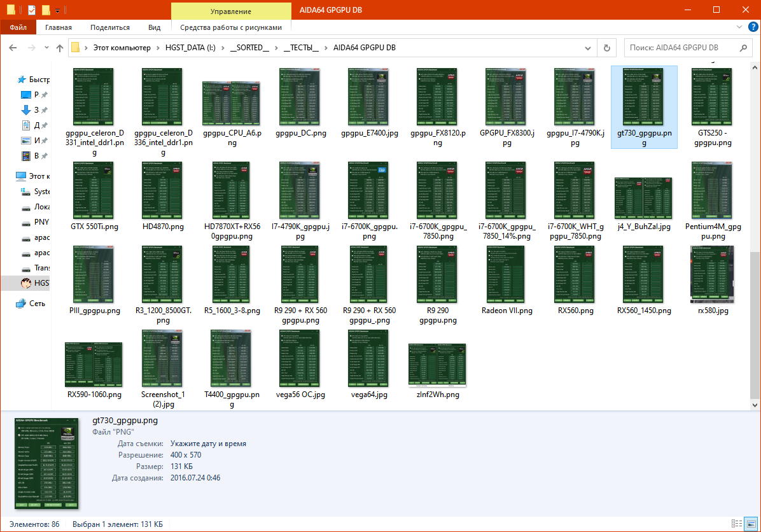
Task: Select Быстрый доступ star in sidebar
Action: (33, 80)
